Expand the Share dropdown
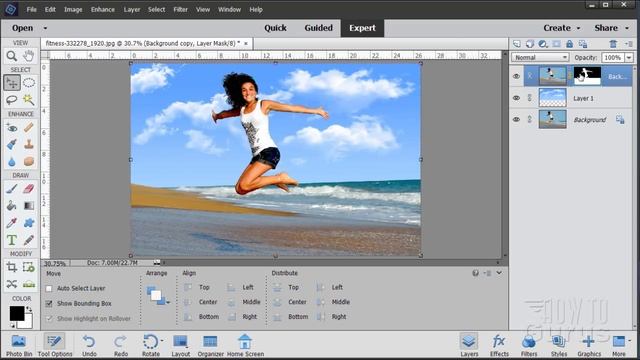The image size is (640, 360). pyautogui.click(x=627, y=28)
